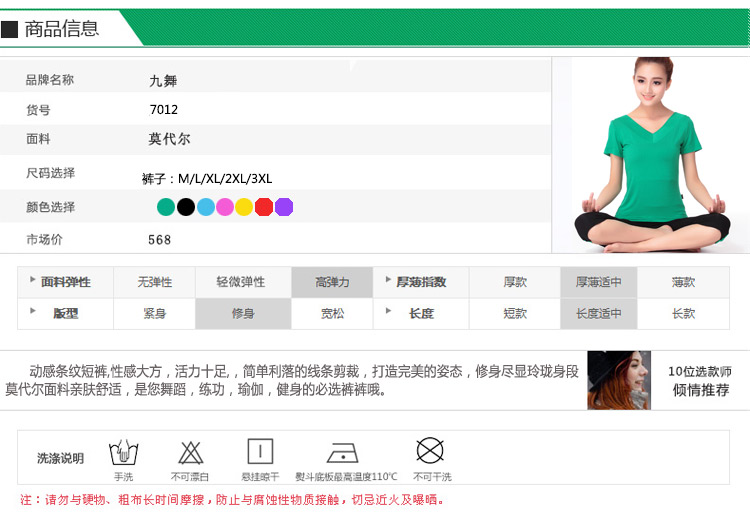750x521 pixels.
Task: Select the 高弹力 fabric elasticity option
Action: 332,283
